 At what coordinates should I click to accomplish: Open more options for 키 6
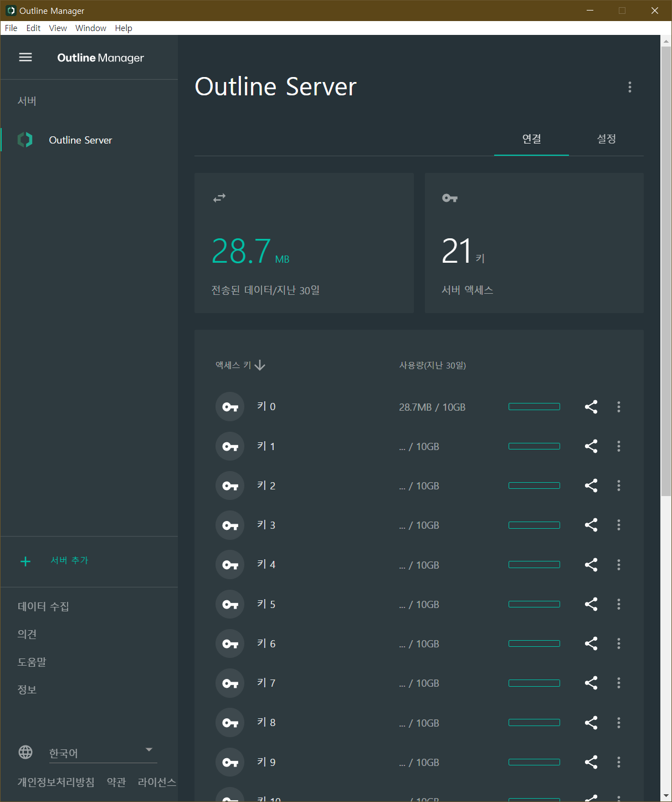pos(619,643)
